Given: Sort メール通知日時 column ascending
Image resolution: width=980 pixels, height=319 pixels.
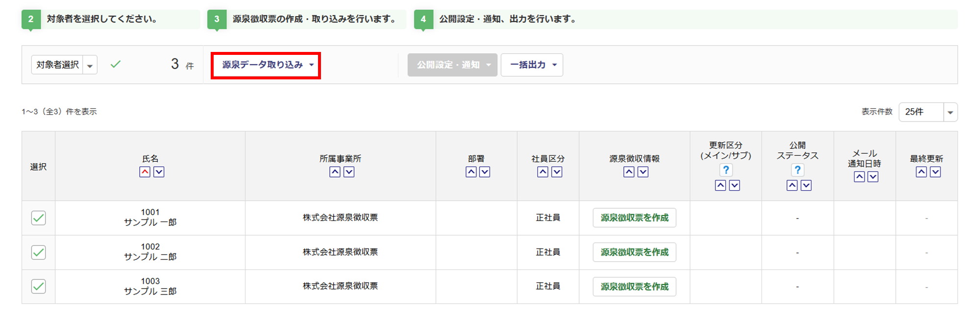Looking at the screenshot, I should [859, 177].
